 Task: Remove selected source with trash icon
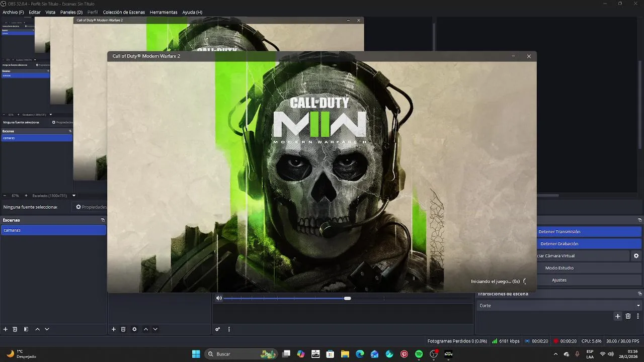click(123, 329)
